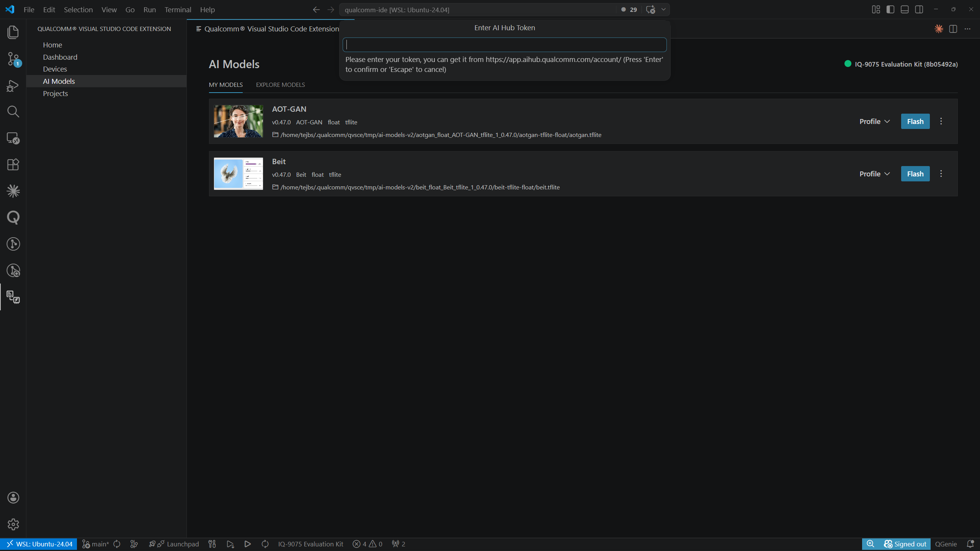Screen dimensions: 980x551
Task: Flash the AOT-GAN model
Action: click(915, 121)
